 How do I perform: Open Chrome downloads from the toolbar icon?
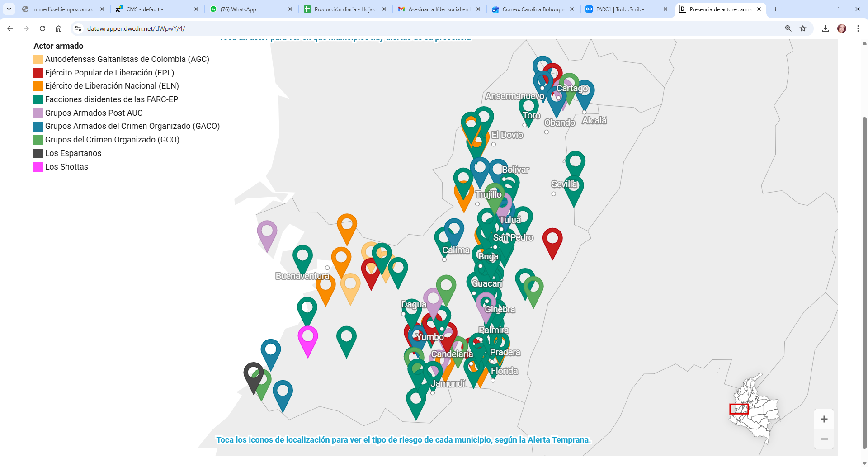(x=826, y=28)
